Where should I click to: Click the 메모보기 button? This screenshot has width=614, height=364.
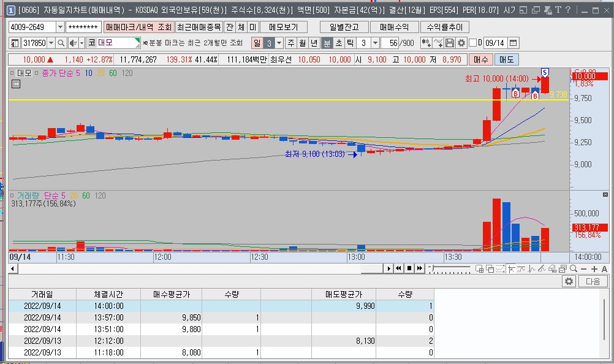[x=284, y=27]
